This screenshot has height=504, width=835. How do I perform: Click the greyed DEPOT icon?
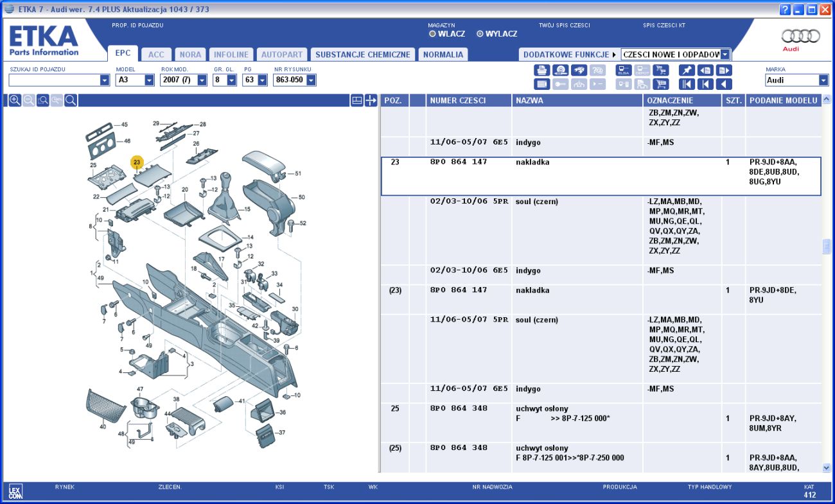click(x=642, y=70)
